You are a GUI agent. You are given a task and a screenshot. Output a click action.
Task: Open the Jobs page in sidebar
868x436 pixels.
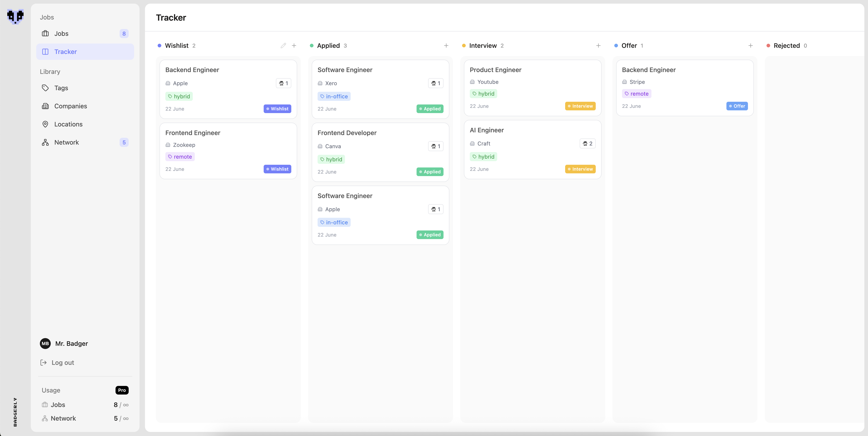85,33
